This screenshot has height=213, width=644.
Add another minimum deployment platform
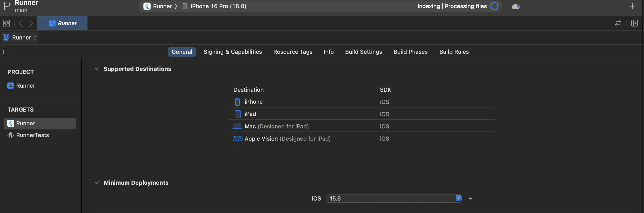point(471,198)
